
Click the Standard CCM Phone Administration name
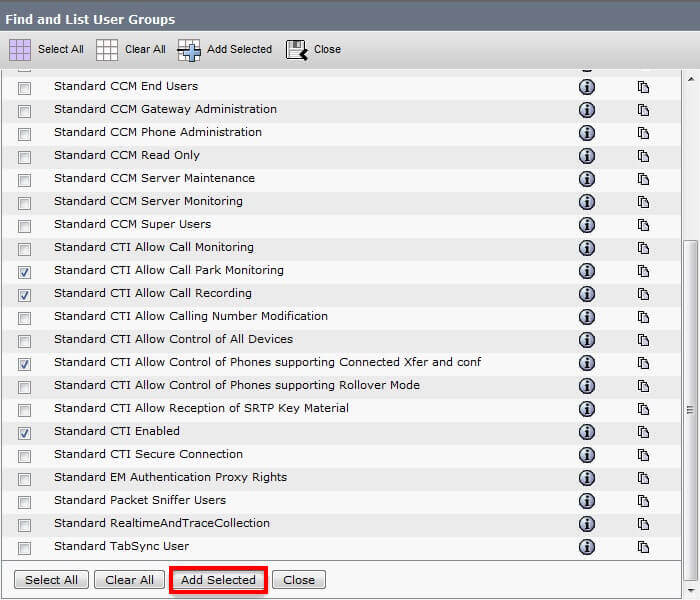pos(158,132)
